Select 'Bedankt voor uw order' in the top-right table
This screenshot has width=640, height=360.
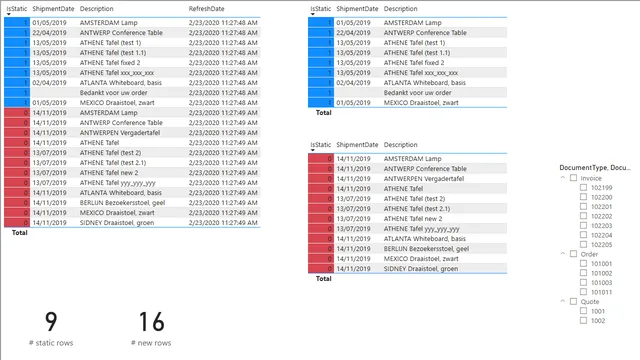point(417,93)
